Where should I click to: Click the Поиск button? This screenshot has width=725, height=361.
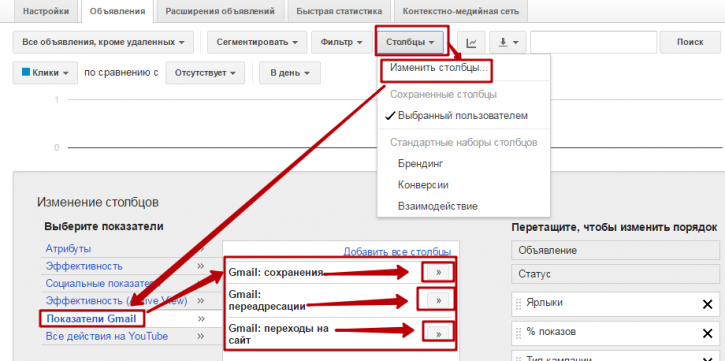coord(690,43)
